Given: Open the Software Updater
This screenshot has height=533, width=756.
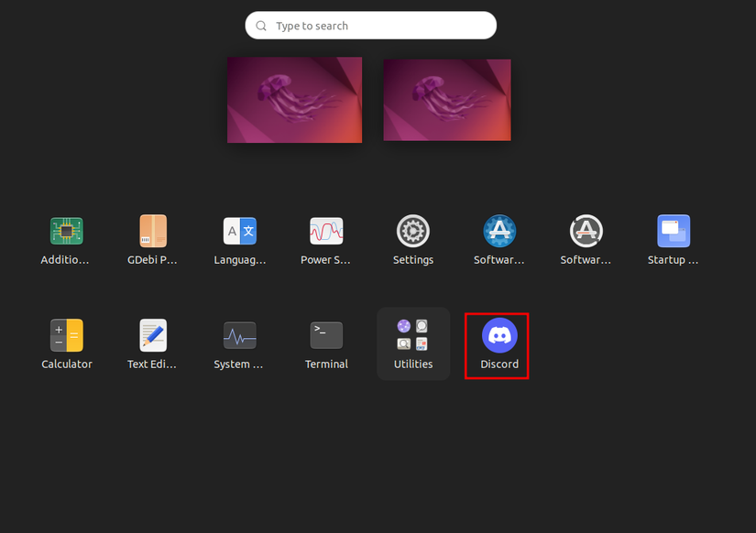Looking at the screenshot, I should pos(586,231).
